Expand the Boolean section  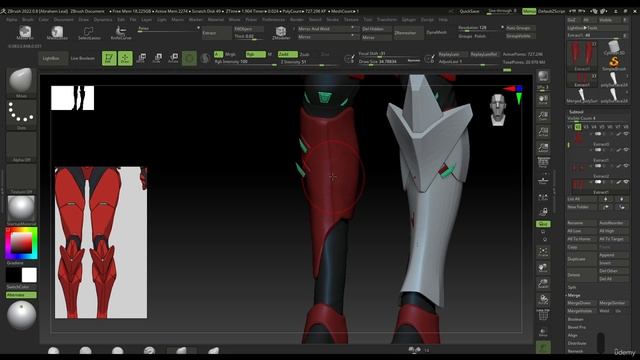(x=576, y=319)
